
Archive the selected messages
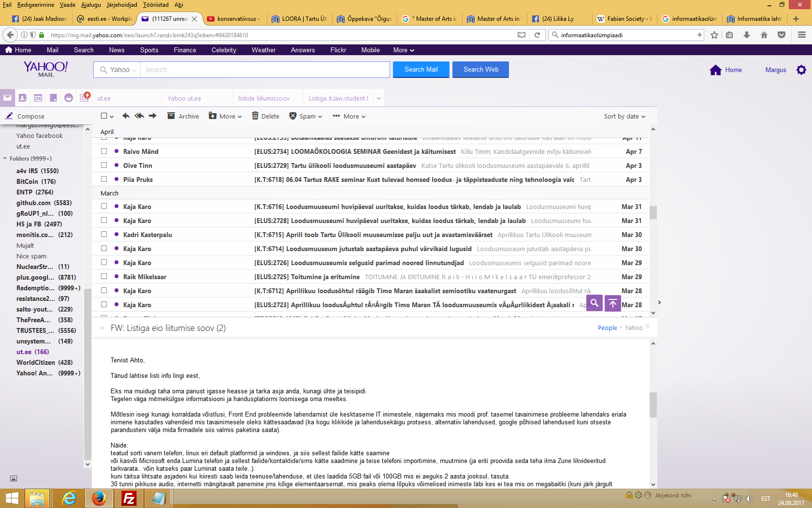point(183,116)
